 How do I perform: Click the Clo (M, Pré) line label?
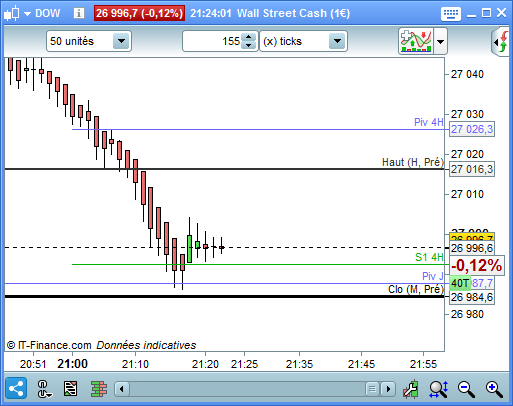(x=416, y=289)
